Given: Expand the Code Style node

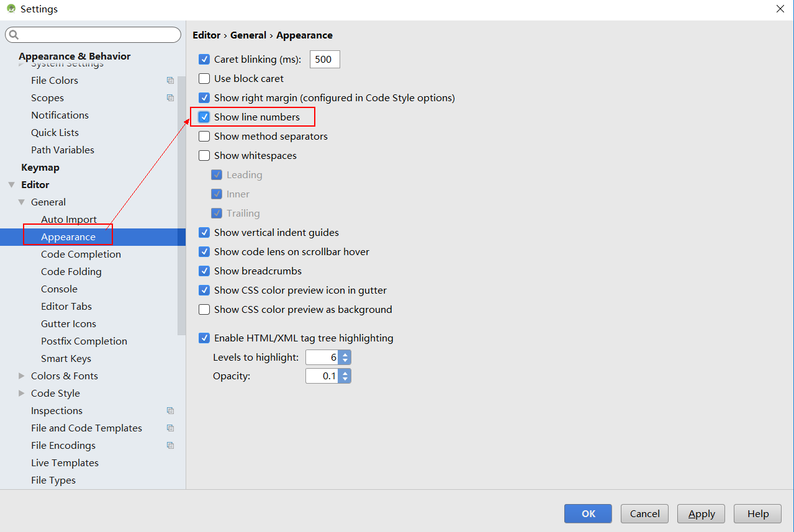Looking at the screenshot, I should [22, 394].
